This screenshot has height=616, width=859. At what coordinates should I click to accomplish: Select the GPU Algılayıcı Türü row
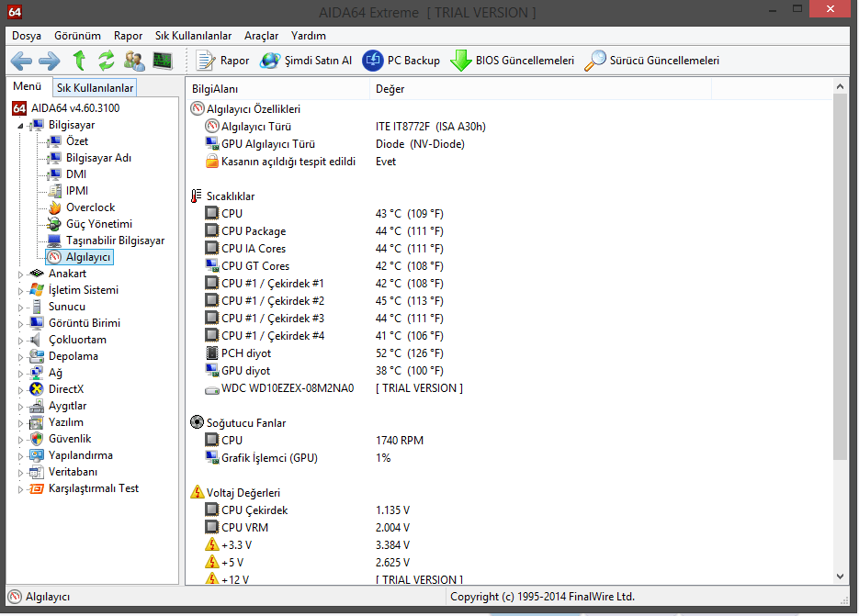pos(510,144)
